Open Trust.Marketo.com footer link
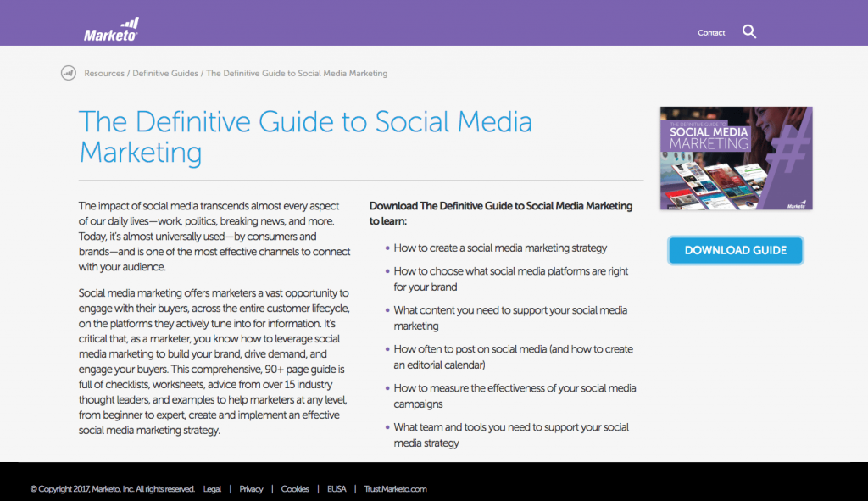 pos(395,489)
